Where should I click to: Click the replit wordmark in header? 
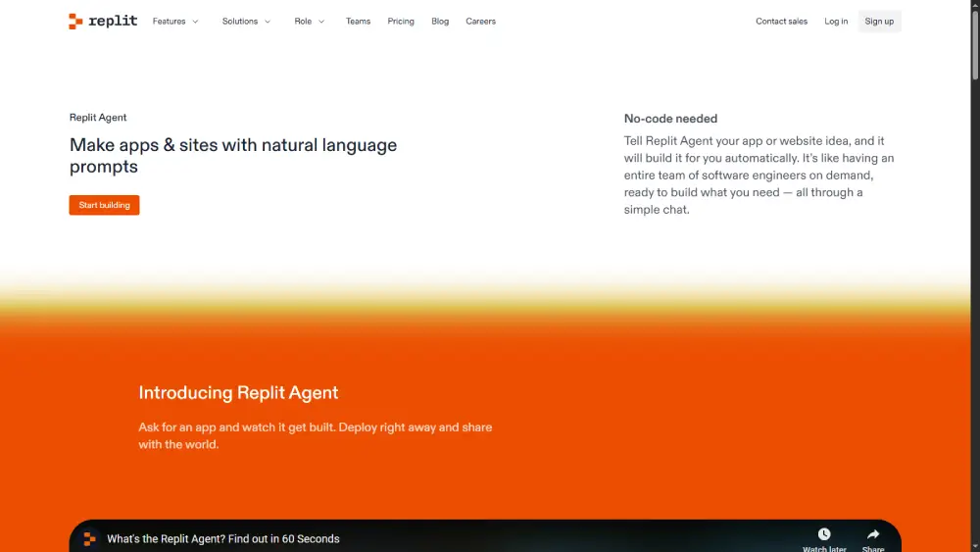pos(113,21)
